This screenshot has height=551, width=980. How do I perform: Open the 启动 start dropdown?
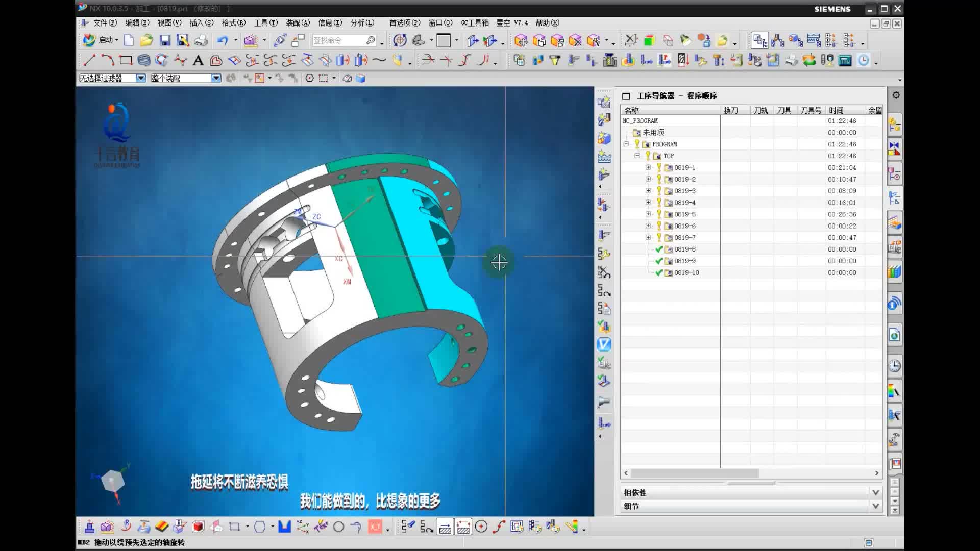(x=101, y=40)
